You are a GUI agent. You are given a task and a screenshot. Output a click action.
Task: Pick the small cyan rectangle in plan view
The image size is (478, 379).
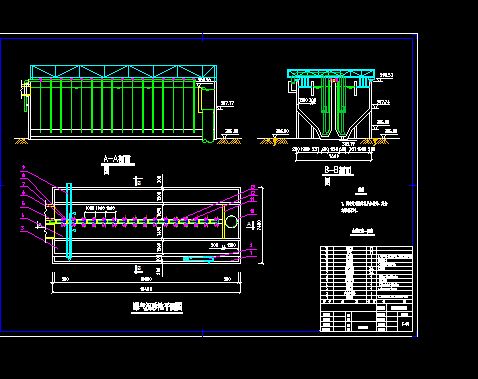pyautogui.click(x=199, y=259)
